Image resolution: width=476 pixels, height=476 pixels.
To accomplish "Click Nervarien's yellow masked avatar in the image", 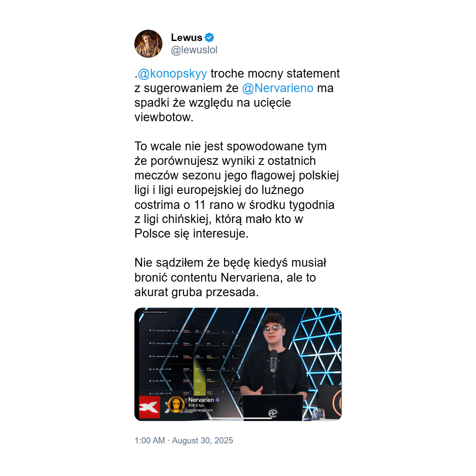I will 176,405.
